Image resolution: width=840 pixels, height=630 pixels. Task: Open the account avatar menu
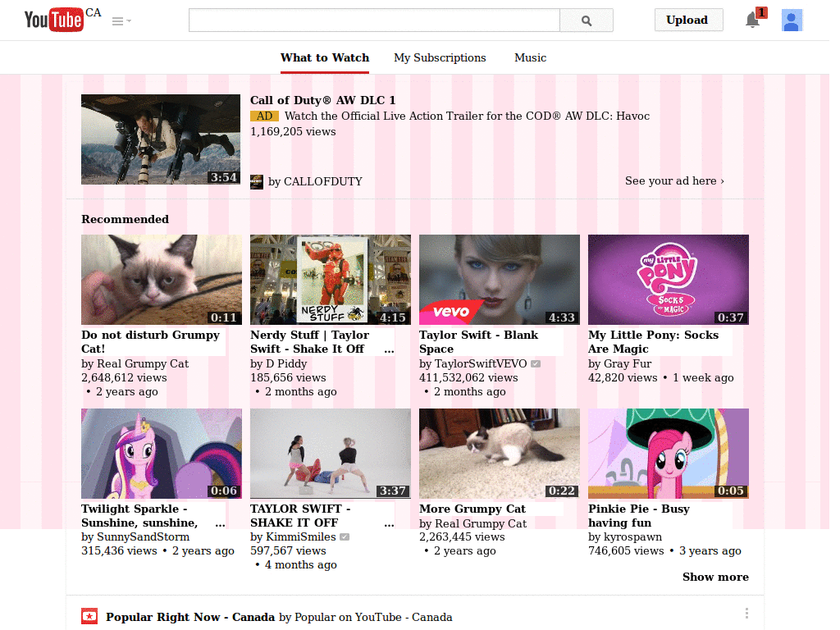click(x=792, y=21)
